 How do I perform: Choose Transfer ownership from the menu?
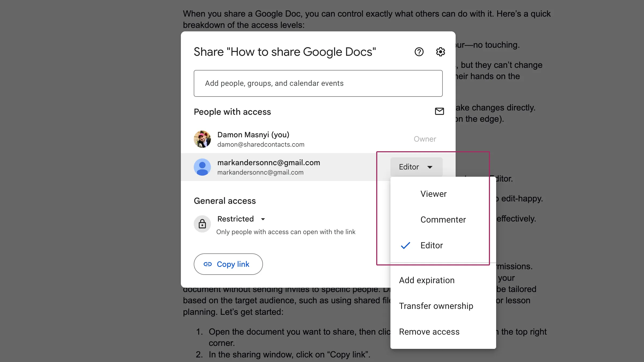[436, 306]
